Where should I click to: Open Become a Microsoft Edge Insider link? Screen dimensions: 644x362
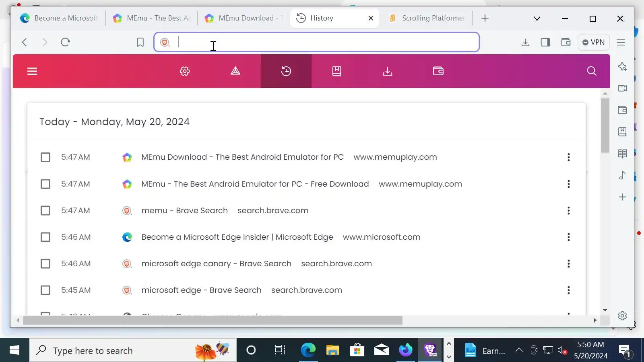(237, 237)
